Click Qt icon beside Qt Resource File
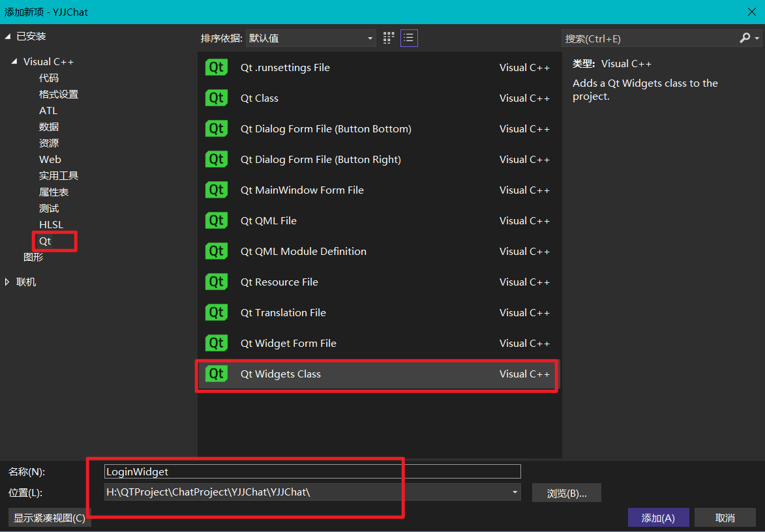 pyautogui.click(x=216, y=282)
